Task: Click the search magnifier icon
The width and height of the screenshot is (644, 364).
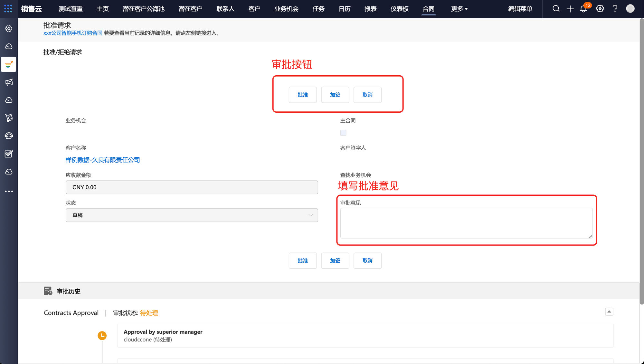Action: click(x=556, y=9)
